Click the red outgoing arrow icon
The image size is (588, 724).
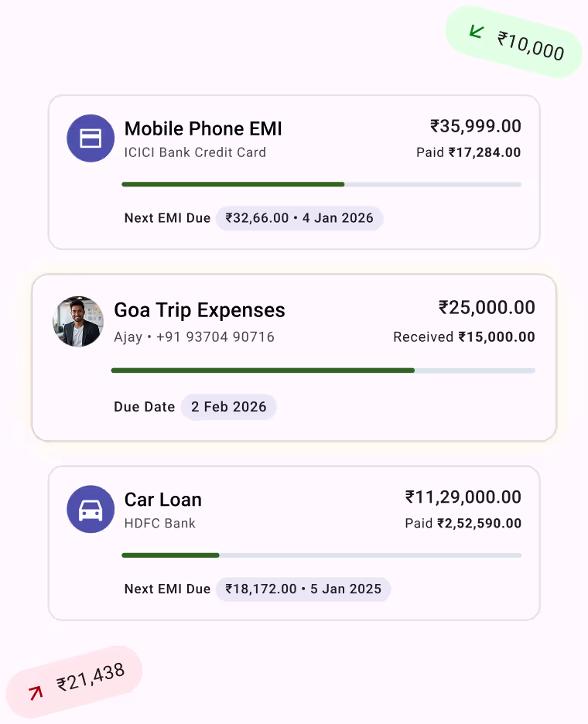tap(36, 692)
